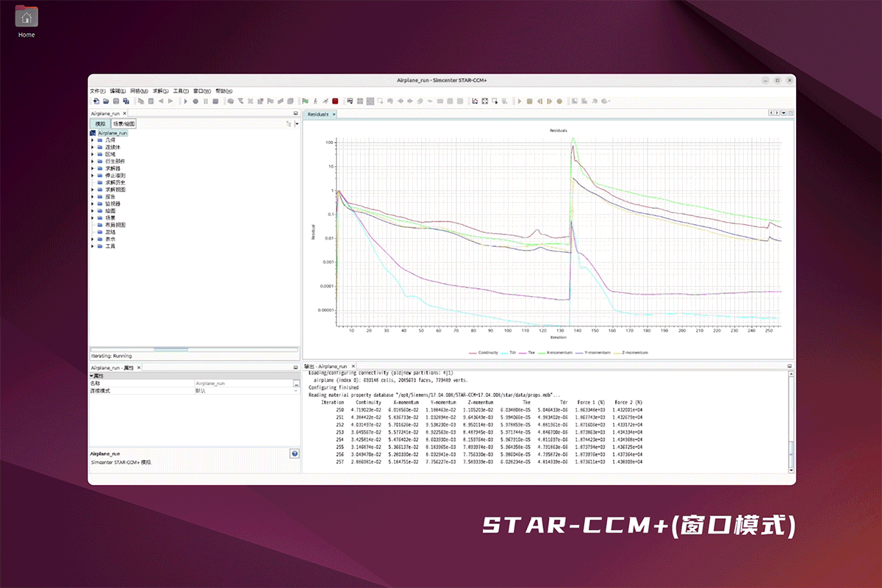Expand the 工具 tree node

click(x=93, y=246)
